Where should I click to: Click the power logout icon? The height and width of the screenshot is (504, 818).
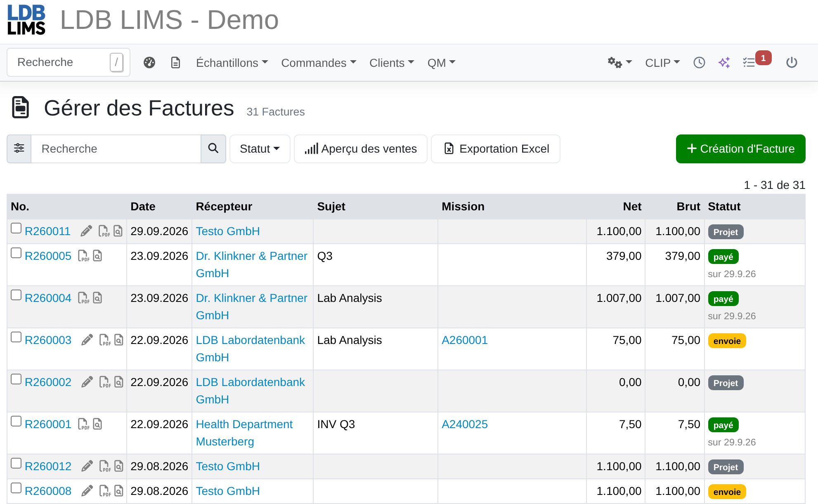coord(792,63)
